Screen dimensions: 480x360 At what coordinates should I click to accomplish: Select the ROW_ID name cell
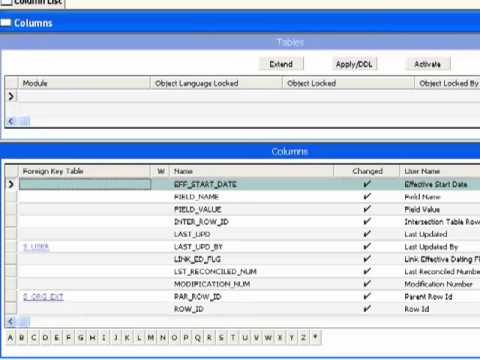click(x=251, y=309)
